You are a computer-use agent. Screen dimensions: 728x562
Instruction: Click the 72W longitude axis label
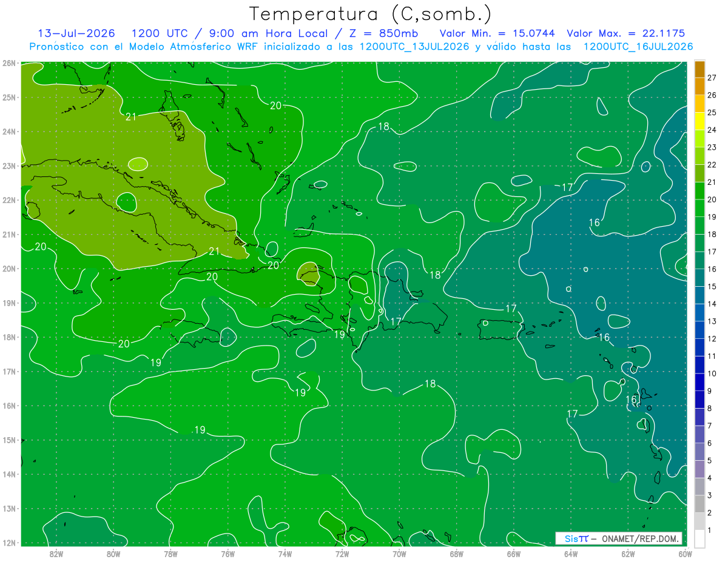(x=342, y=554)
